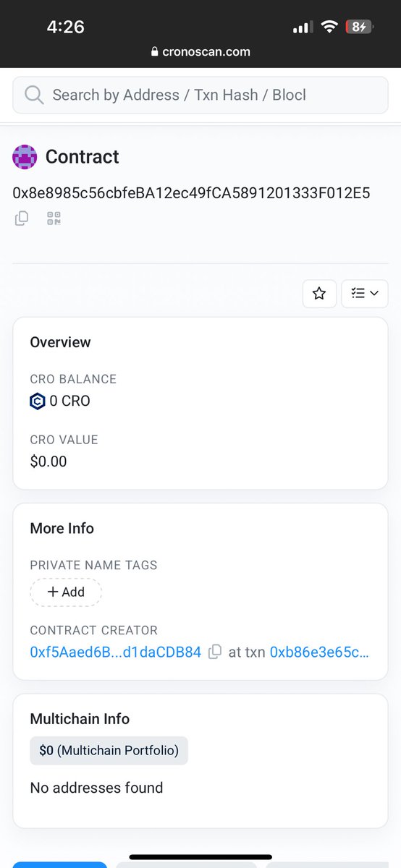Screen dimensions: 401x868
Task: Open contract creator 0xf5Aaed6B...d1daCDB84 link
Action: [116, 652]
